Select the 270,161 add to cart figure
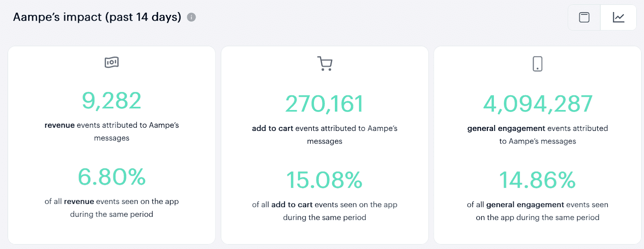This screenshot has width=644, height=249. 324,104
